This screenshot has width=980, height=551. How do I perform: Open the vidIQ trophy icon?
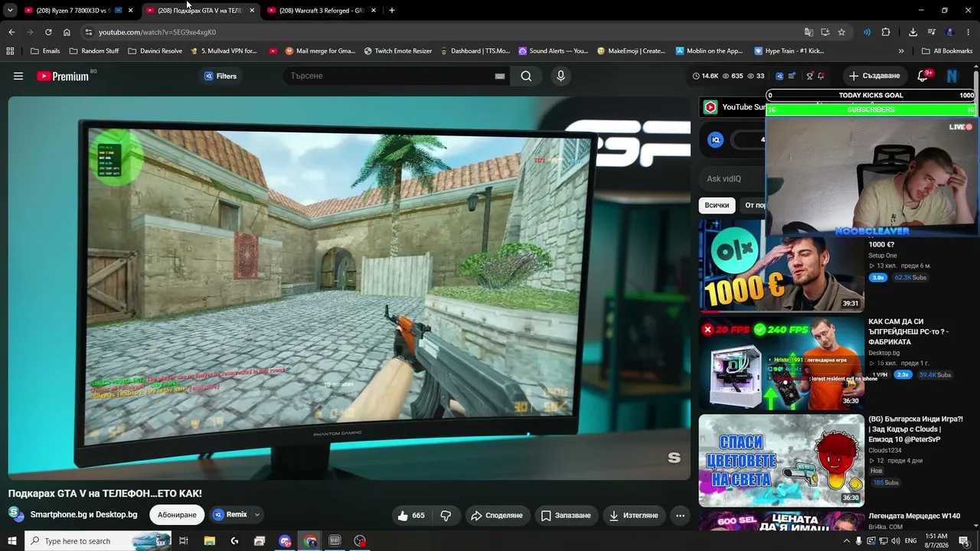coord(809,76)
